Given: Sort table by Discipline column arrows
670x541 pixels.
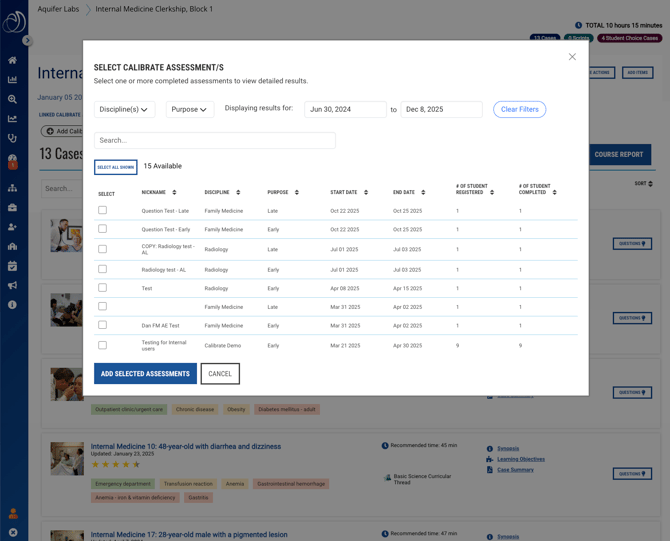Looking at the screenshot, I should [x=238, y=192].
